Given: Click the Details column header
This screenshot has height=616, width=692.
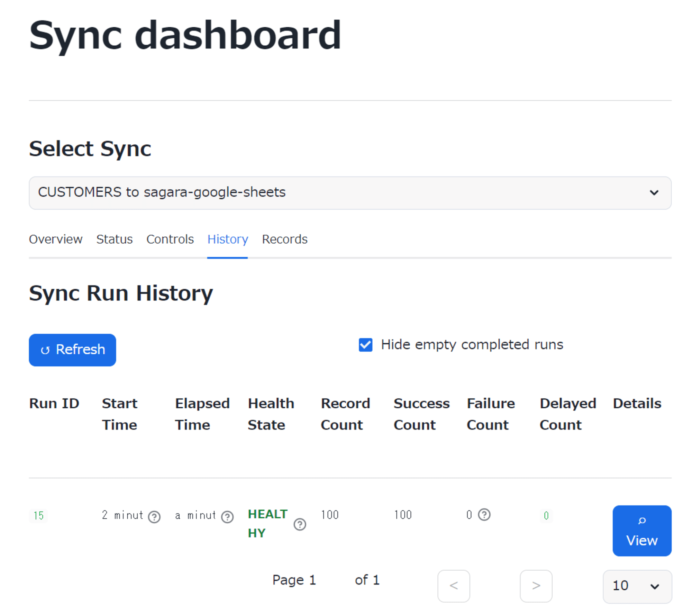Looking at the screenshot, I should 637,404.
